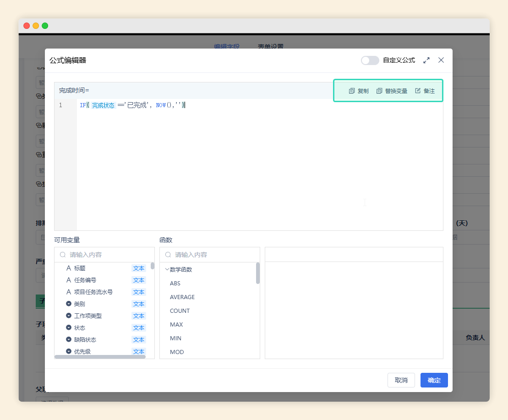Click the text icon beside 标题 variable

[69, 268]
